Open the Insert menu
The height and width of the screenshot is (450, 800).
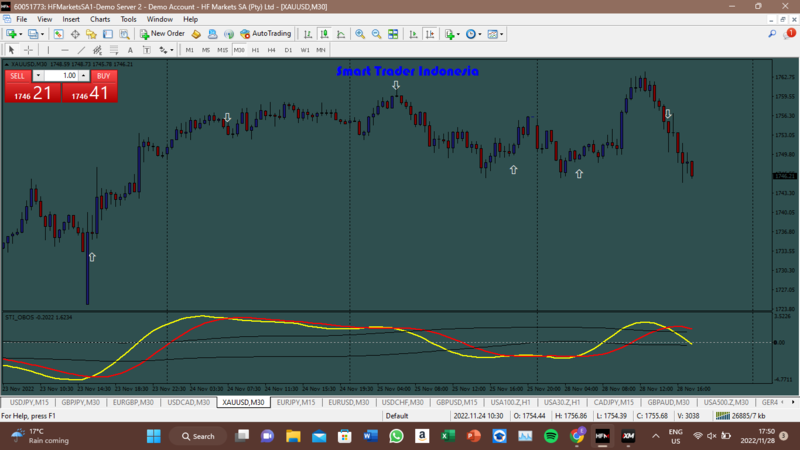point(71,19)
